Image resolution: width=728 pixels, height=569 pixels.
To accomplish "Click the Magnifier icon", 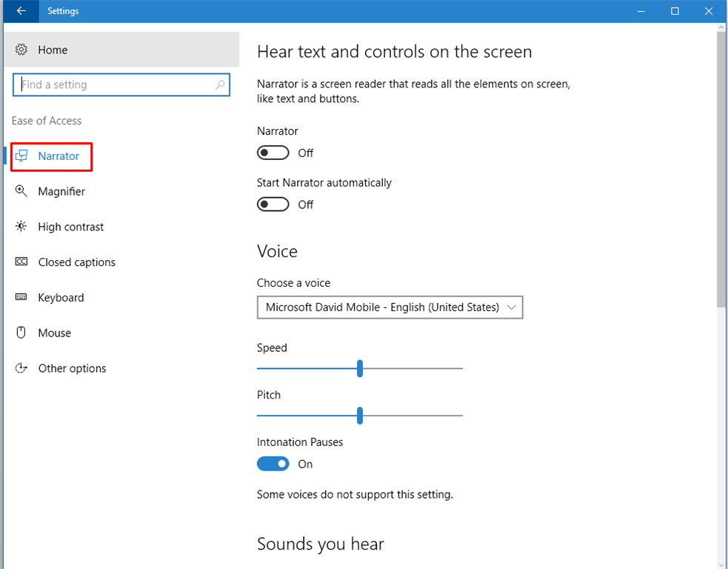I will coord(21,191).
